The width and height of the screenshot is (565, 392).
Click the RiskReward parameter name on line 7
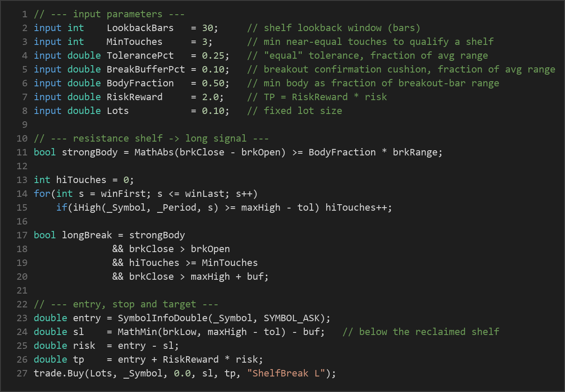[135, 97]
